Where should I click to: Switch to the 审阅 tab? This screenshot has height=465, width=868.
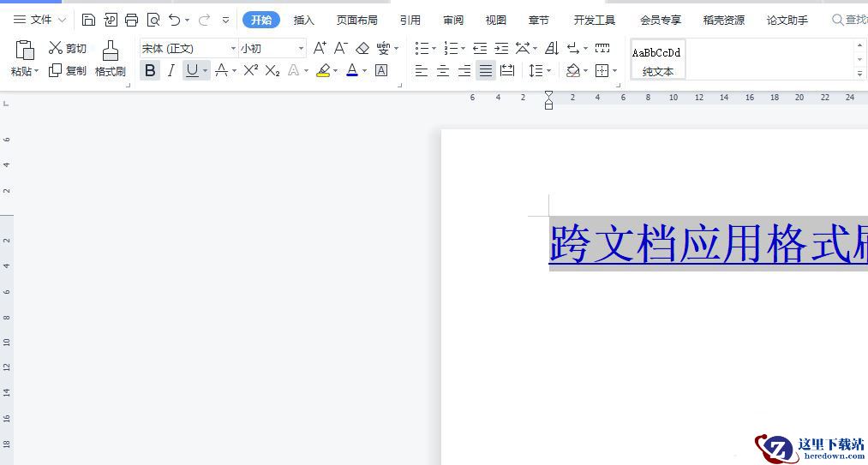click(453, 21)
